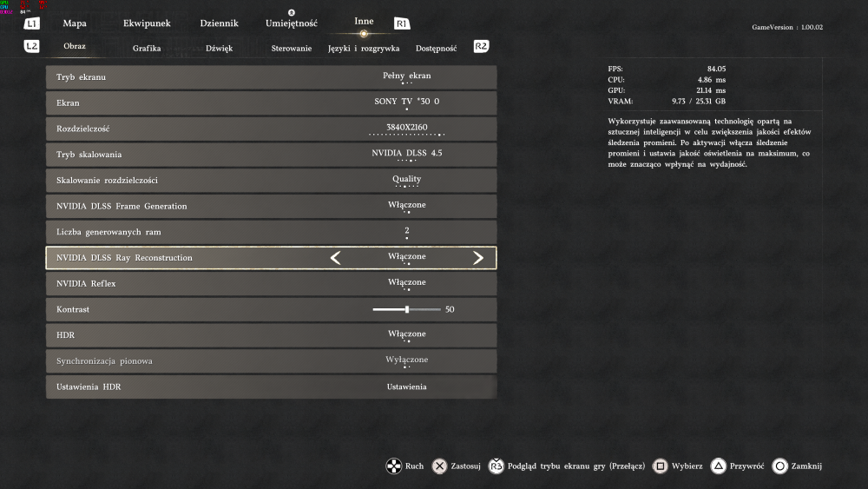This screenshot has height=489, width=868.
Task: Click the directional pad Ruch icon
Action: click(393, 466)
